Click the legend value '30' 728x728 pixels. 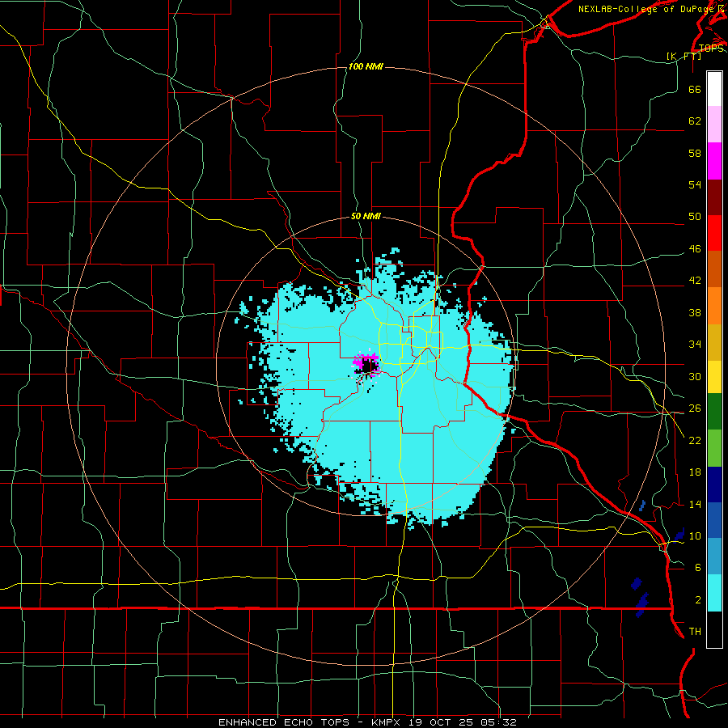(x=695, y=376)
